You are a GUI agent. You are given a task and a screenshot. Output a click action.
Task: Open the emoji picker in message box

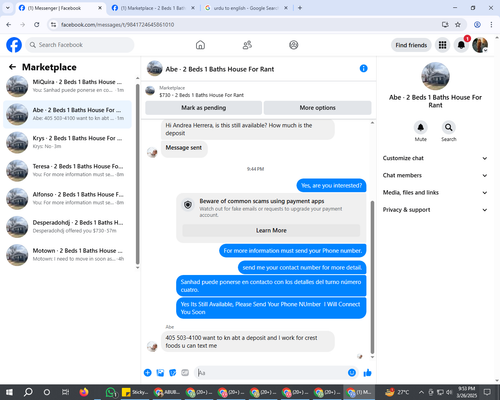tap(352, 373)
